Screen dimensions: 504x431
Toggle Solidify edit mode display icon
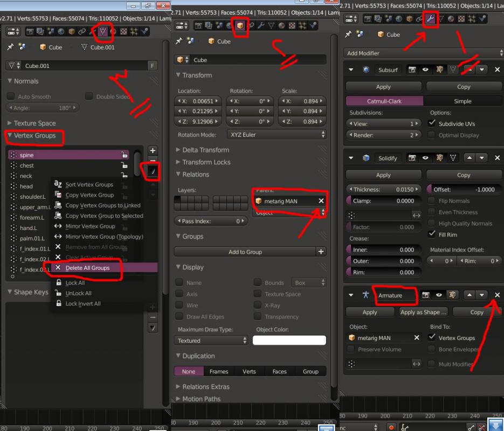[x=453, y=158]
